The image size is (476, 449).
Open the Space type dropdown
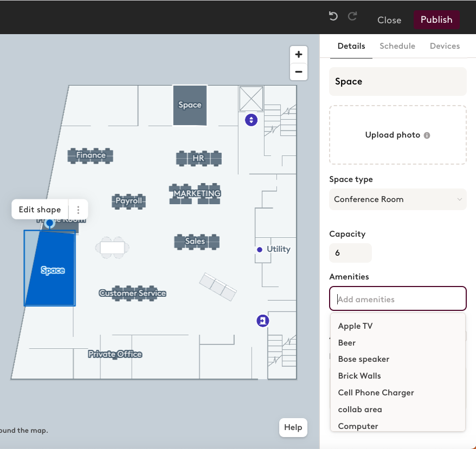(x=397, y=199)
